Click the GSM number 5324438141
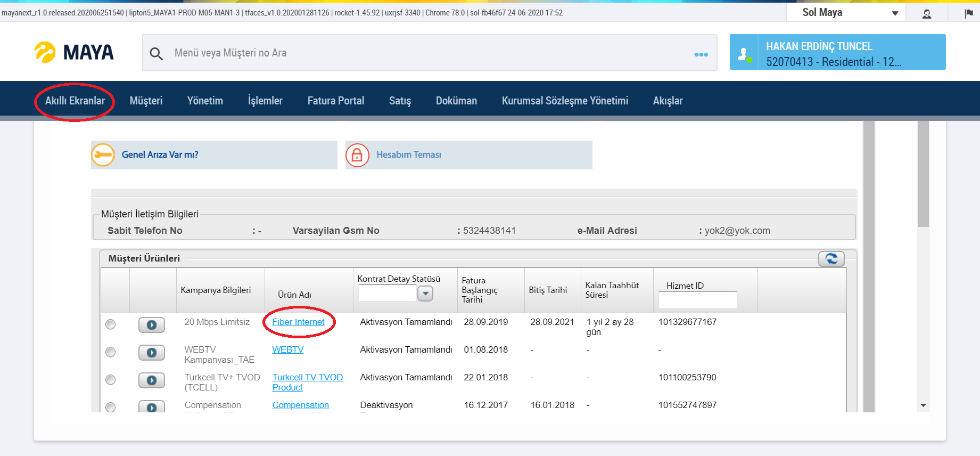980x456 pixels. pos(489,231)
